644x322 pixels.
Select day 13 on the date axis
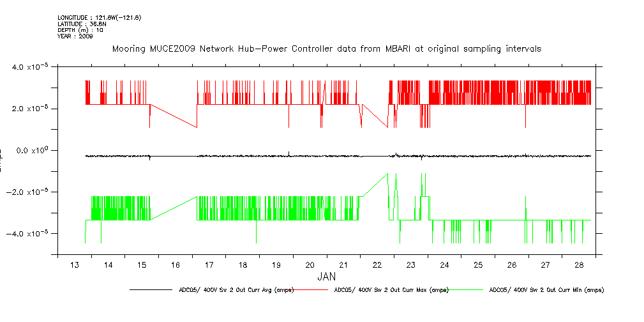(x=75, y=264)
